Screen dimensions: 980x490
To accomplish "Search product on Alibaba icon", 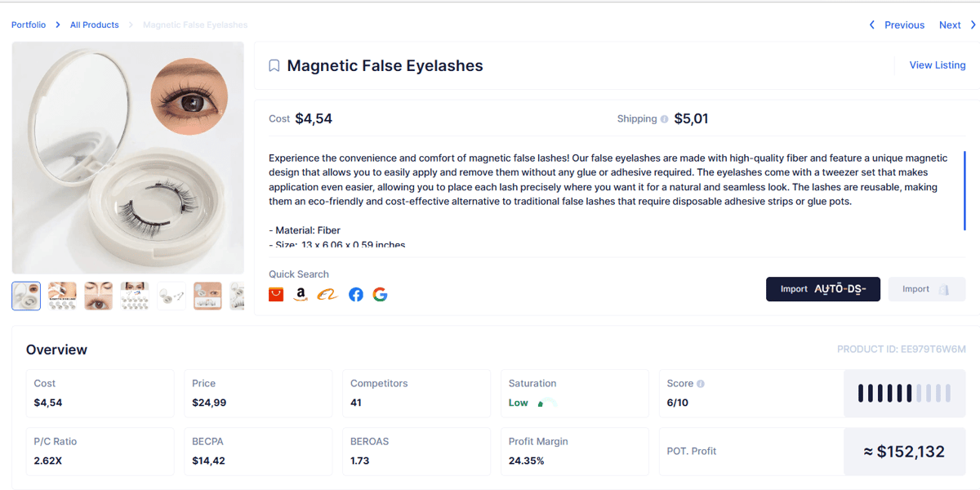I will (327, 295).
